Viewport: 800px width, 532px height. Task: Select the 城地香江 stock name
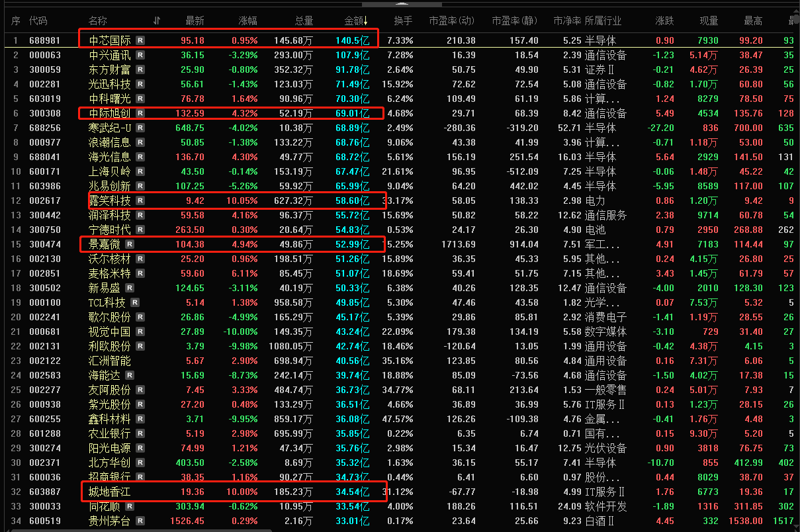110,492
